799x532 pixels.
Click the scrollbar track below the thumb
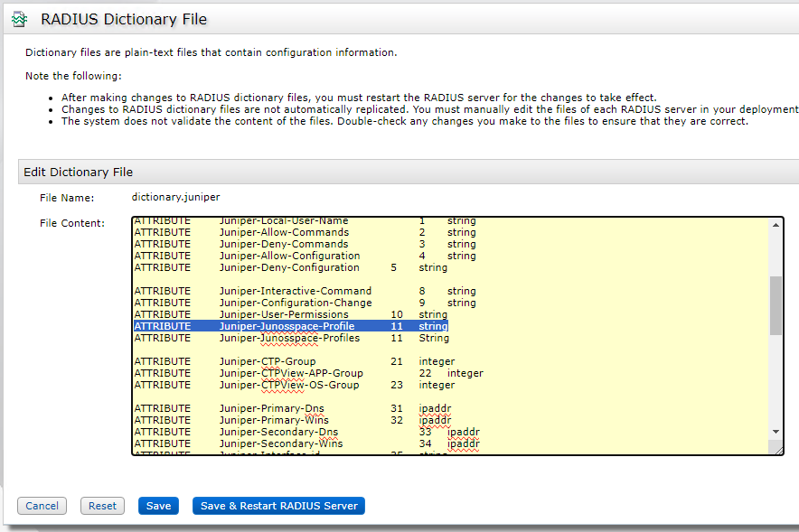pos(775,379)
